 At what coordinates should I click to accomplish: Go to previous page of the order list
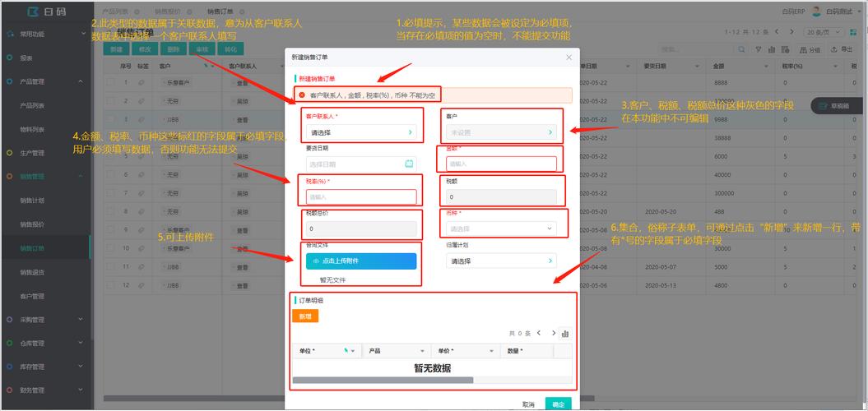(777, 32)
